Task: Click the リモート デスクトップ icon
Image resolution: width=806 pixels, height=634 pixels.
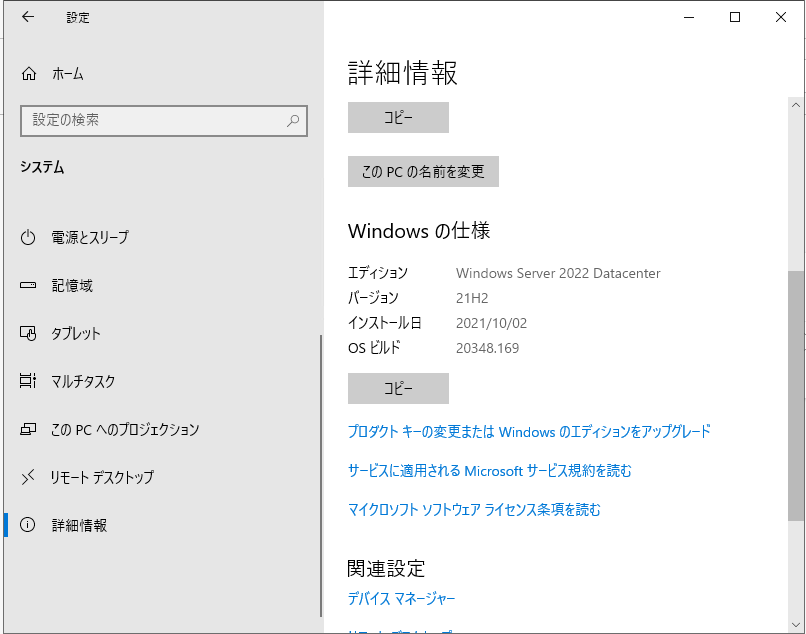Action: coord(28,477)
